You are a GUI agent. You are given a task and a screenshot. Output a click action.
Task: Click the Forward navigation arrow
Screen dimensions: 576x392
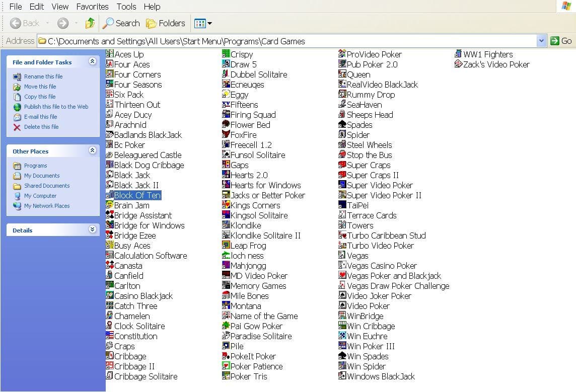click(x=63, y=23)
